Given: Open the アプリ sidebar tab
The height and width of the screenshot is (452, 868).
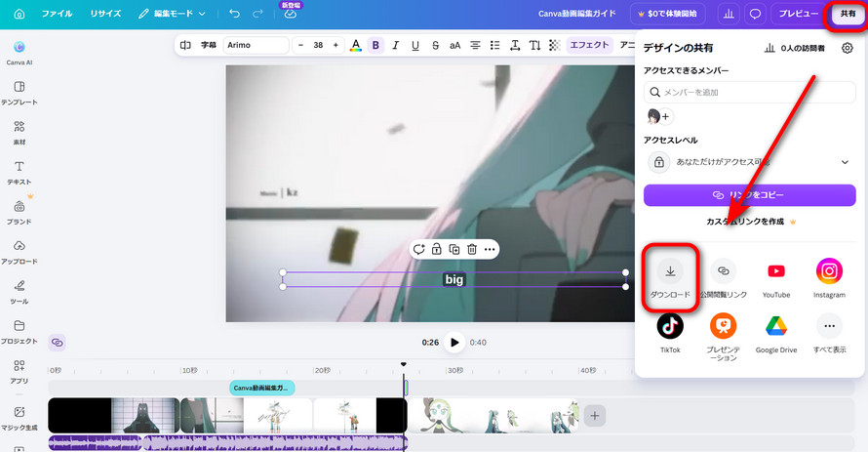Looking at the screenshot, I should [20, 372].
